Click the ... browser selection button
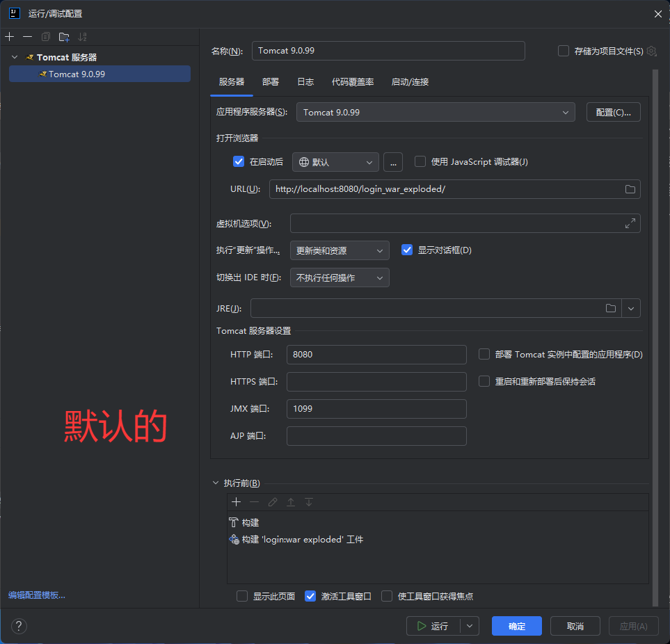 [x=393, y=162]
